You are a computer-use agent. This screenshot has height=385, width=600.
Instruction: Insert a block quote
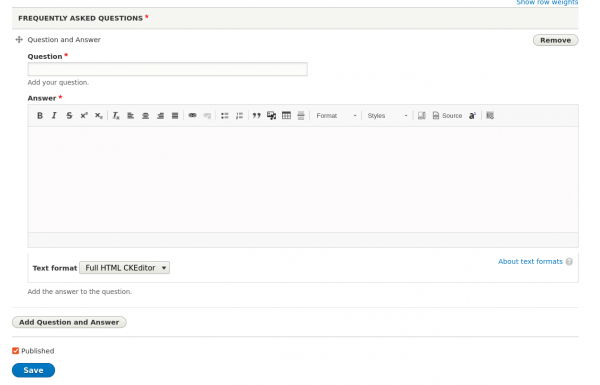[x=256, y=116]
